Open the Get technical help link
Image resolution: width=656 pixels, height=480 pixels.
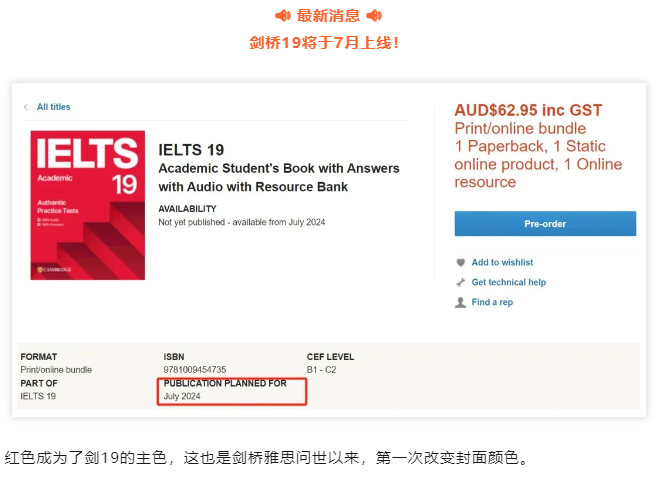pyautogui.click(x=509, y=282)
